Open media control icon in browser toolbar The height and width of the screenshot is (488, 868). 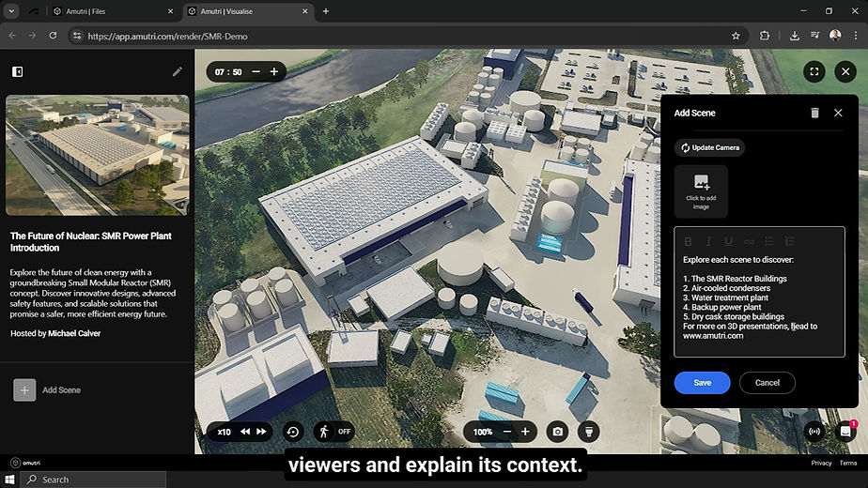[x=814, y=36]
